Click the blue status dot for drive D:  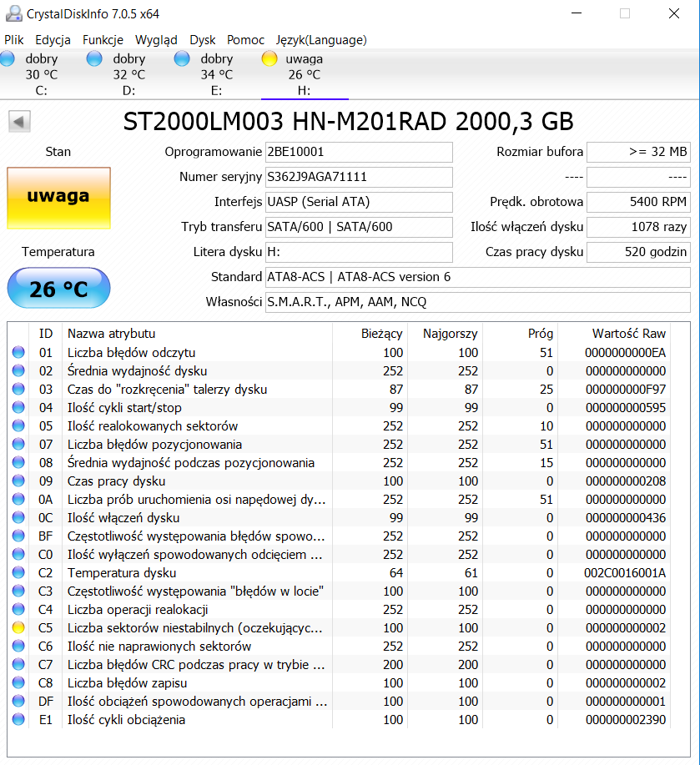pyautogui.click(x=94, y=59)
